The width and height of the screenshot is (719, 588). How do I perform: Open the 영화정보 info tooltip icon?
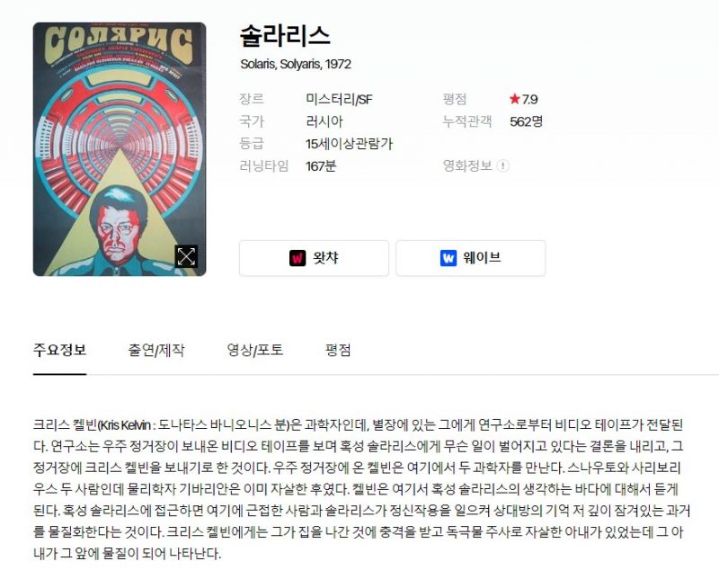(x=503, y=165)
